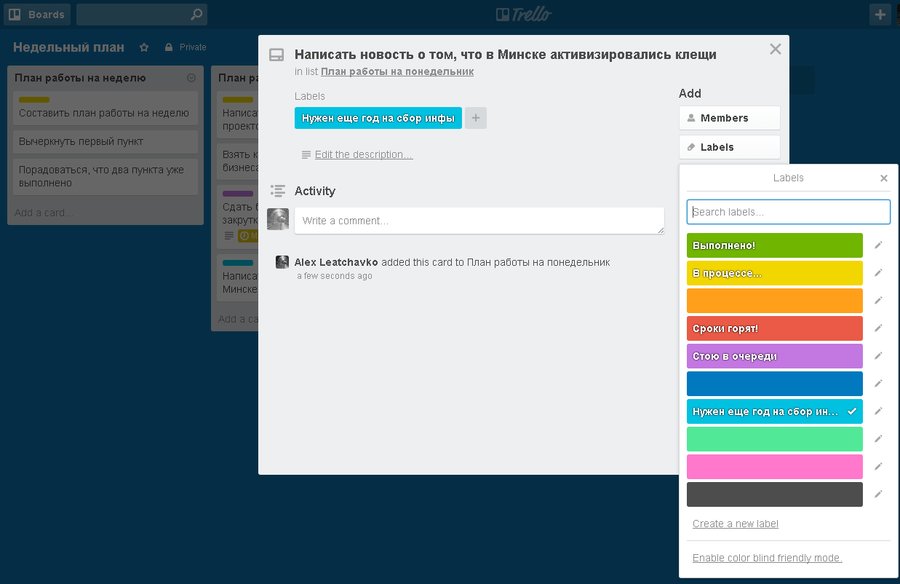The image size is (900, 584).
Task: Change board visibility via the Private button
Action: pos(185,47)
